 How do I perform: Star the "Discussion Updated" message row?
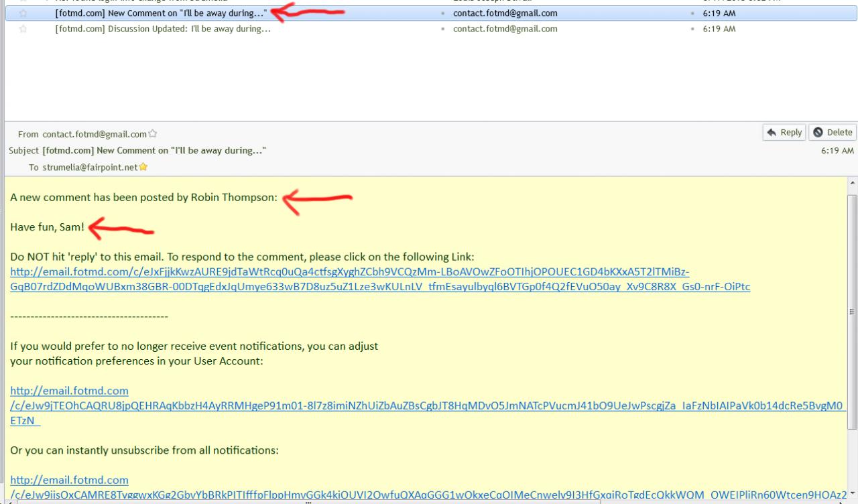[x=23, y=29]
